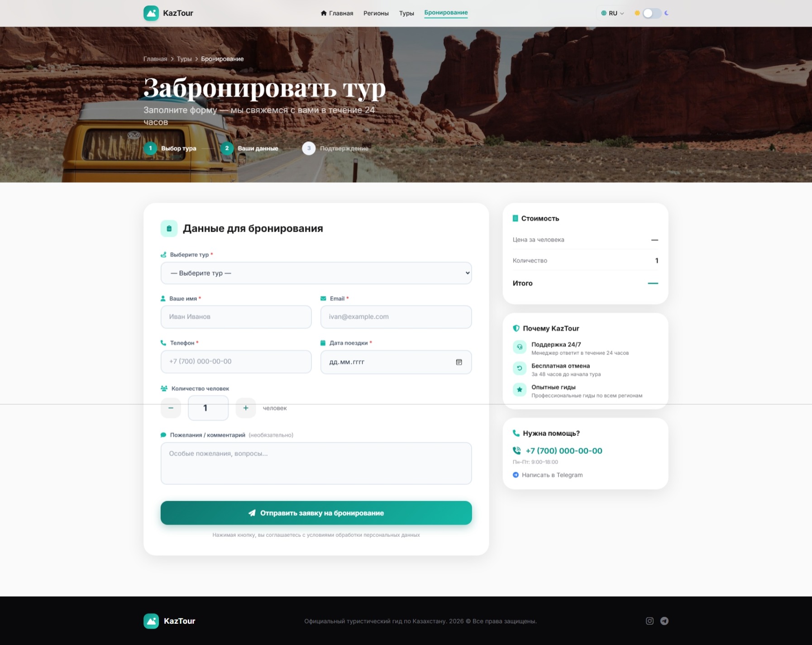812x645 pixels.
Task: Click Туры breadcrumb link
Action: click(x=184, y=59)
